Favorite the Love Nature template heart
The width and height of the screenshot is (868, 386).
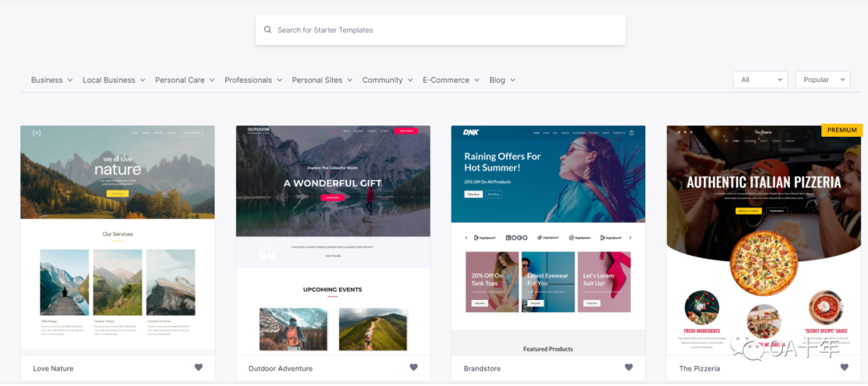(199, 368)
